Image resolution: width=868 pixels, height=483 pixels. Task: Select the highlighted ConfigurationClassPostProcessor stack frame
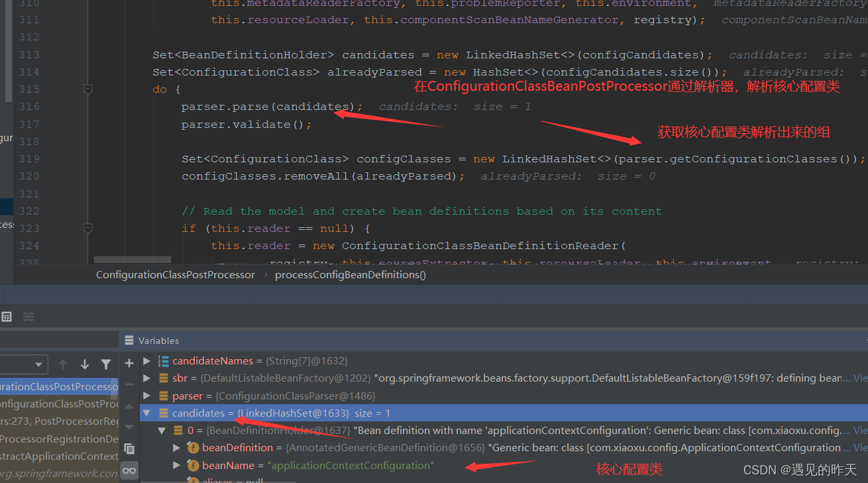coord(60,386)
